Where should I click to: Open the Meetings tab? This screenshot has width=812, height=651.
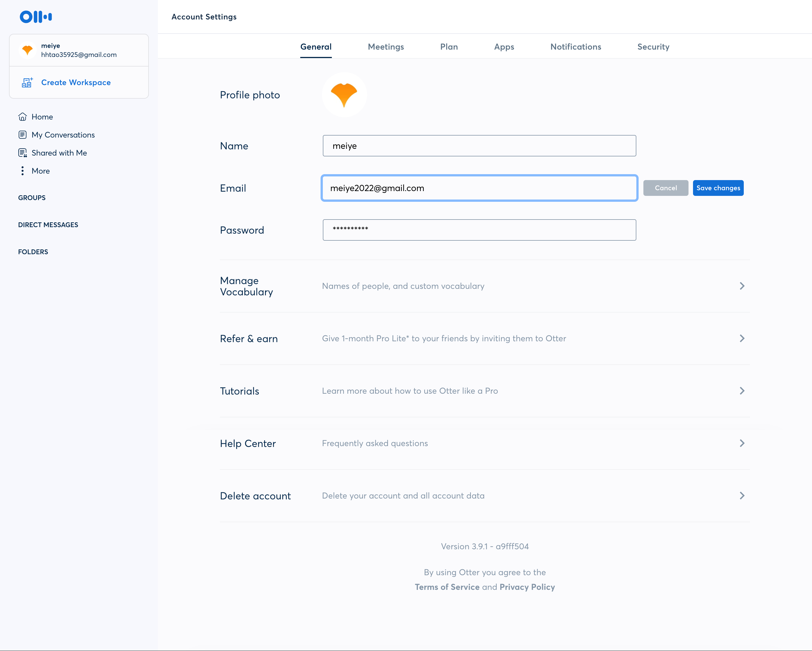[x=386, y=47]
